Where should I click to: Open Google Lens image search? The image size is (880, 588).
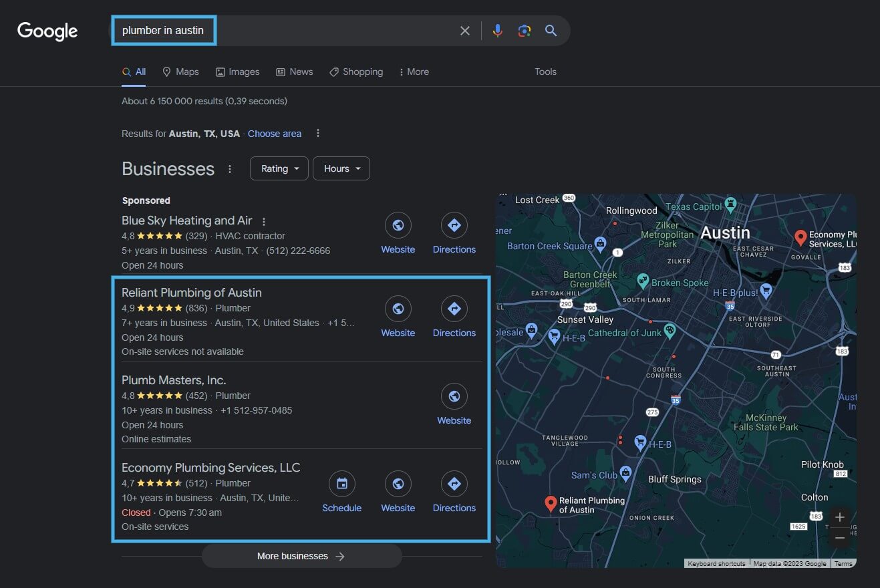point(524,30)
